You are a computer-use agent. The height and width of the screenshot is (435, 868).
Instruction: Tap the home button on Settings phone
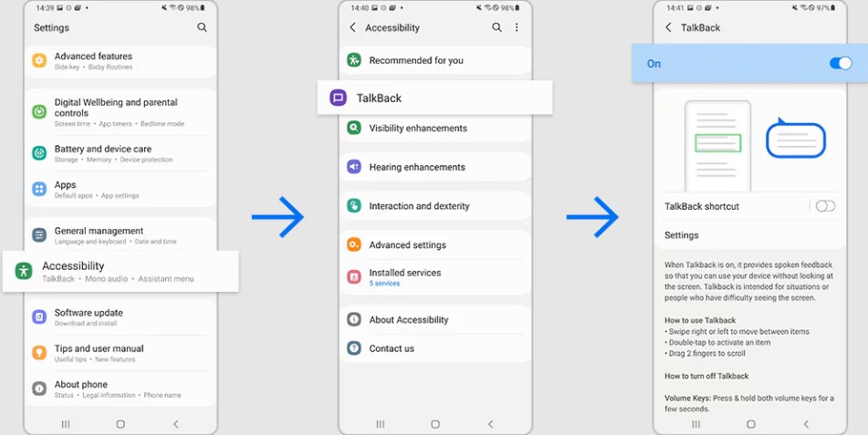tap(120, 424)
